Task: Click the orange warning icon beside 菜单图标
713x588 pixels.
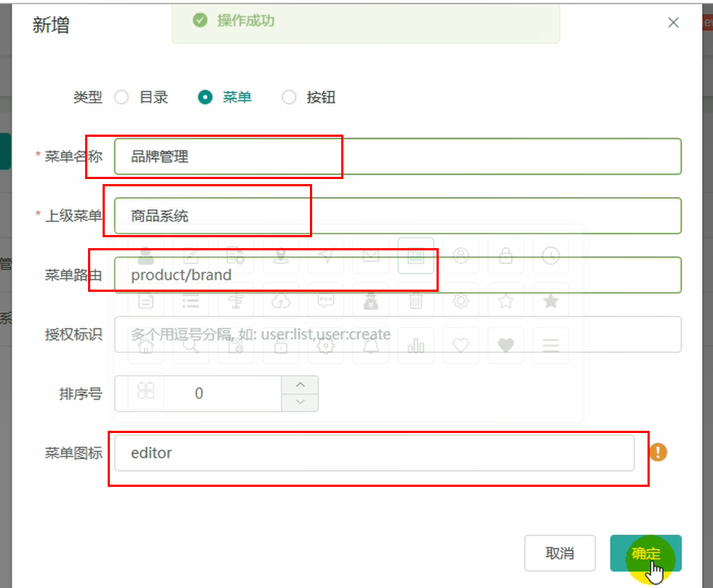Action: [658, 453]
